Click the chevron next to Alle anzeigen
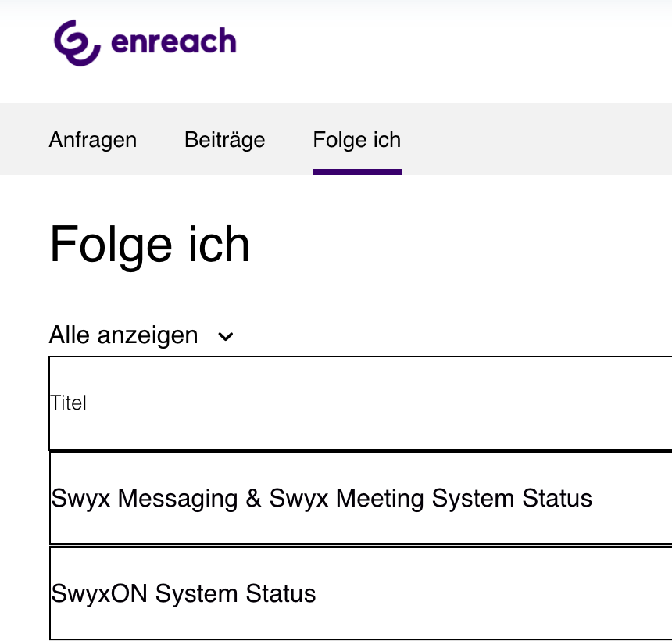Viewport: 672px width, 641px height. coord(226,336)
